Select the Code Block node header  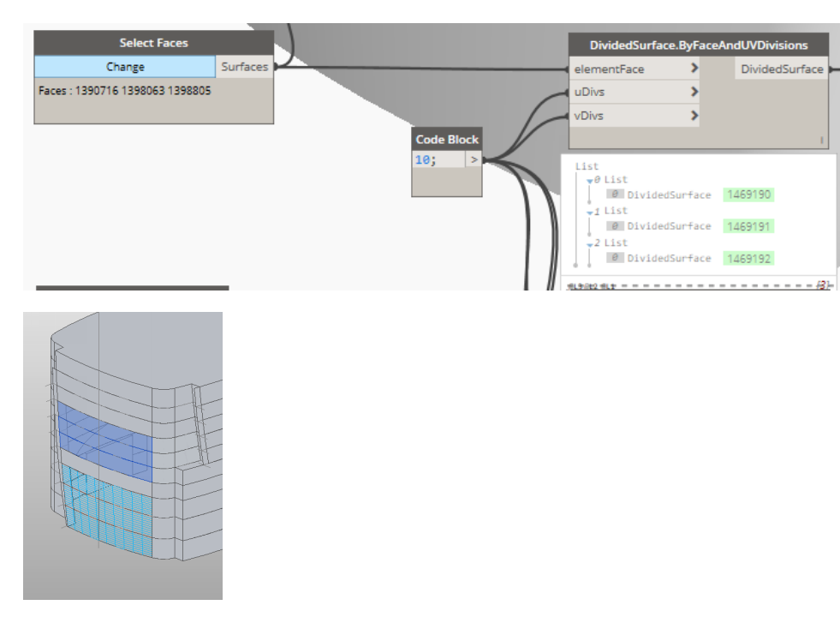pos(447,140)
